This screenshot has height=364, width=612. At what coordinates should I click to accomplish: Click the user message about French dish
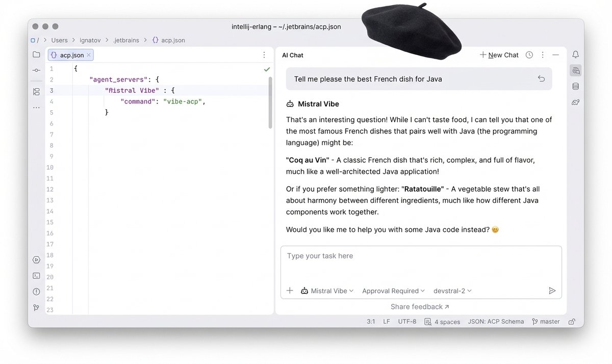pos(419,79)
